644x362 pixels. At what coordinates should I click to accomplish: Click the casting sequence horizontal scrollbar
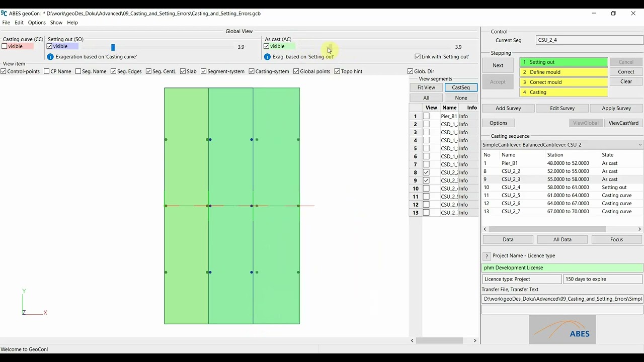[x=547, y=229]
